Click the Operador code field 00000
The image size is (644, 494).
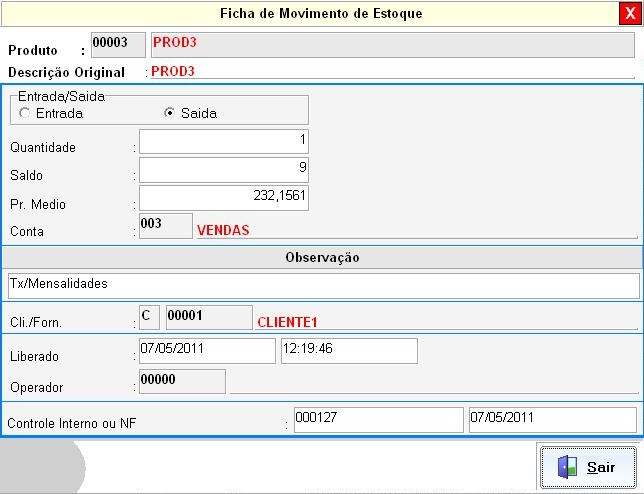pos(181,381)
